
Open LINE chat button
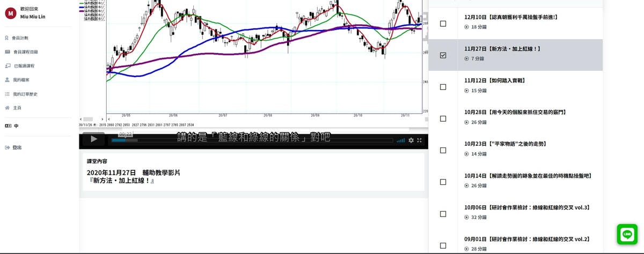tap(627, 235)
